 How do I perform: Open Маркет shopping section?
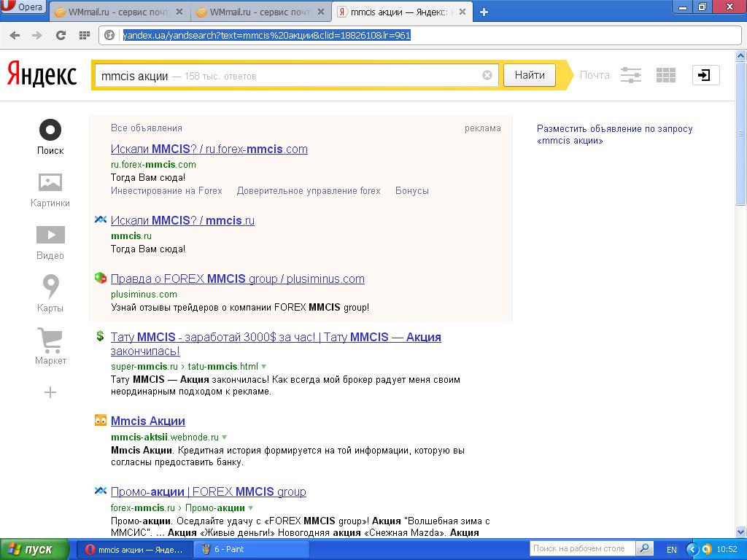pyautogui.click(x=50, y=346)
